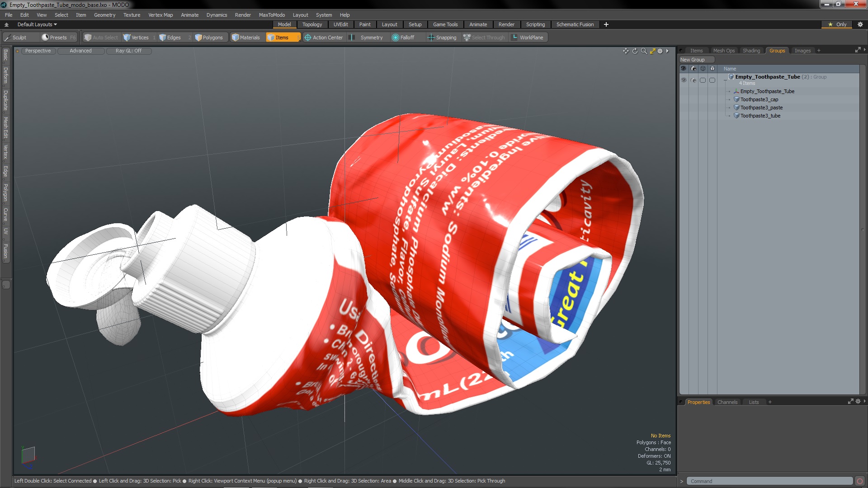Select Toothpaste3_paste in the groups tree
Viewport: 868px width, 488px height.
761,108
